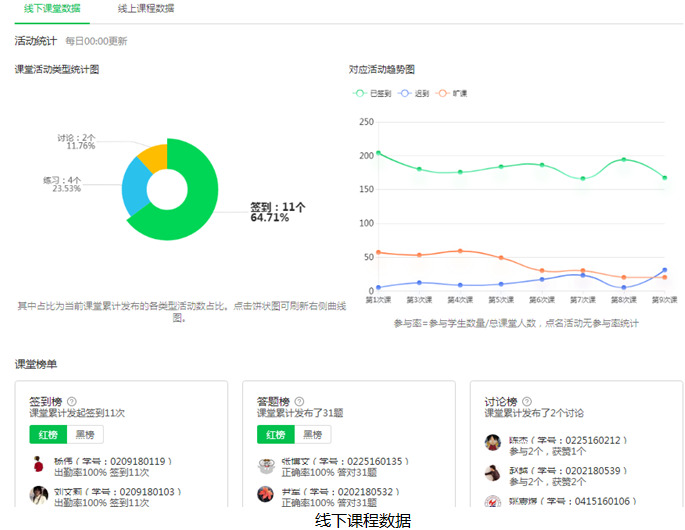Image resolution: width=685 pixels, height=530 pixels.
Task: Click first student avatar in 签到榜
Action: 38,465
